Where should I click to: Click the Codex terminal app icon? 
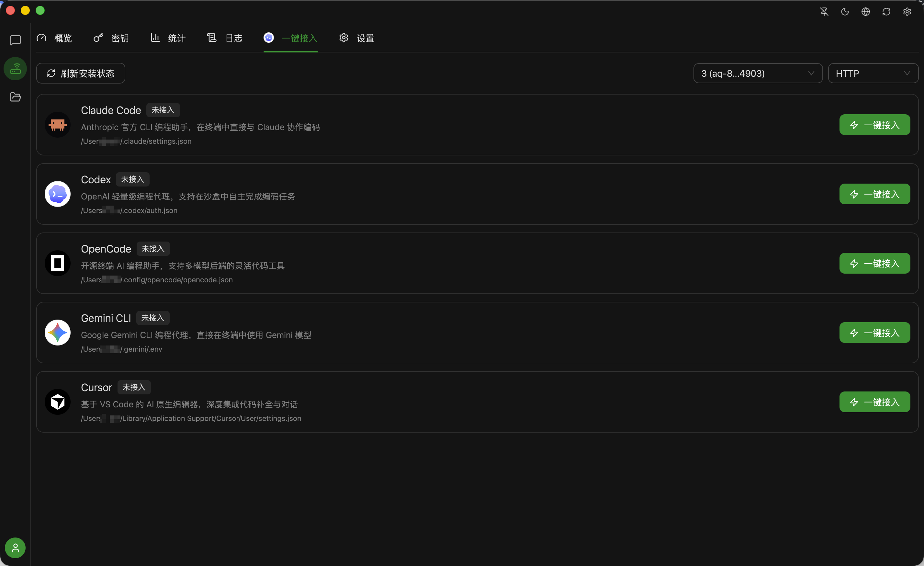(x=57, y=194)
